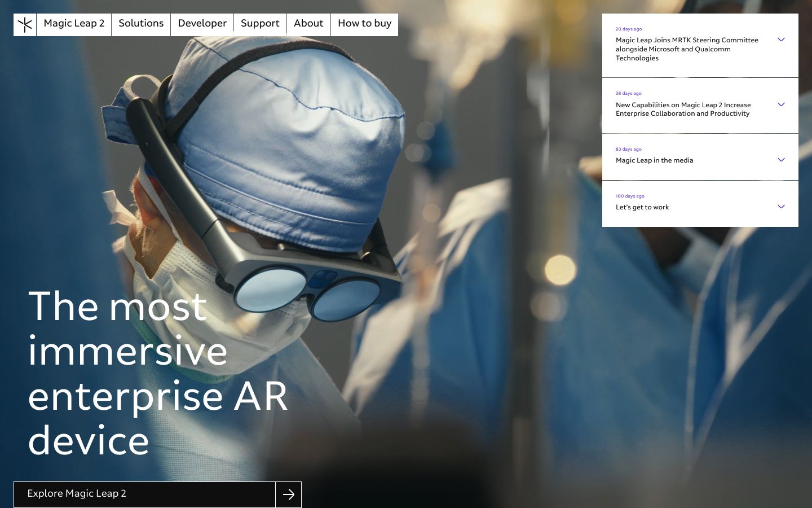Viewport: 812px width, 508px height.
Task: Open the Magic Leap in the media headline
Action: point(654,160)
